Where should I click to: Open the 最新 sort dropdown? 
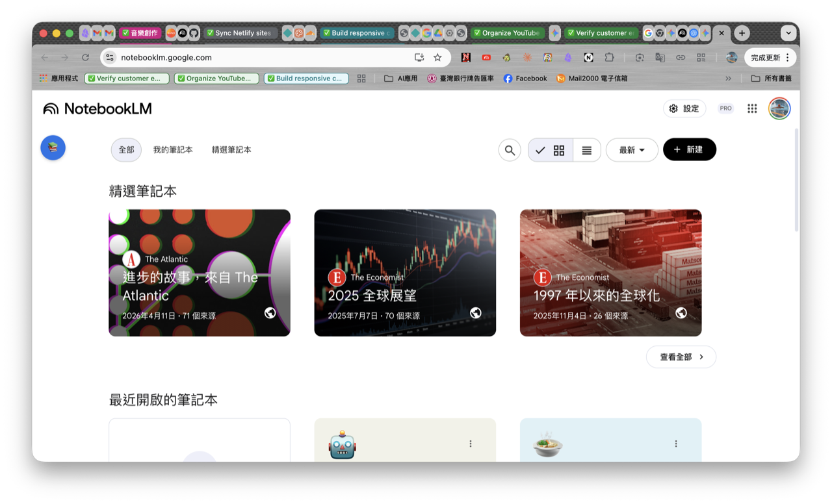point(632,150)
